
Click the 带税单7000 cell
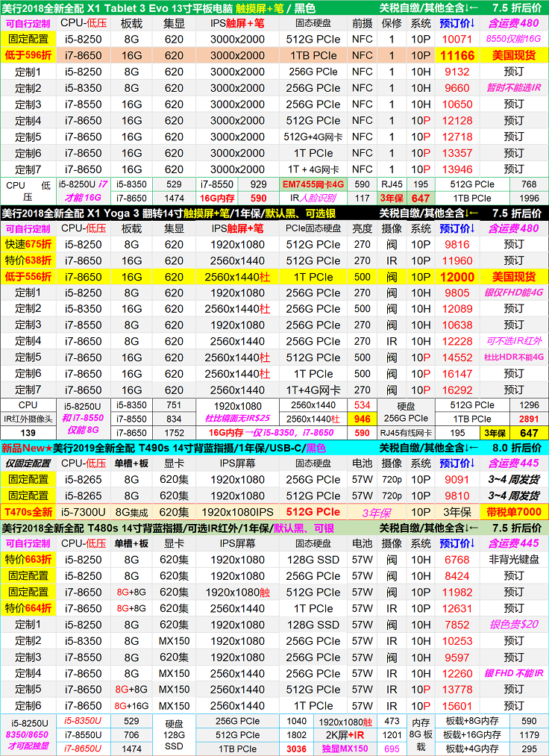pyautogui.click(x=513, y=513)
